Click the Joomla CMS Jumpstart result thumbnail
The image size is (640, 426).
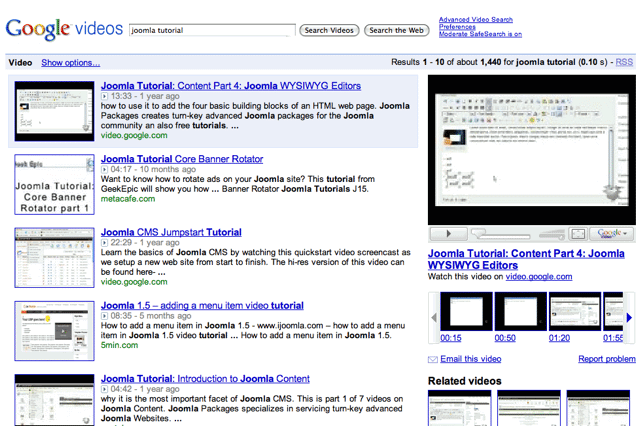(54, 257)
